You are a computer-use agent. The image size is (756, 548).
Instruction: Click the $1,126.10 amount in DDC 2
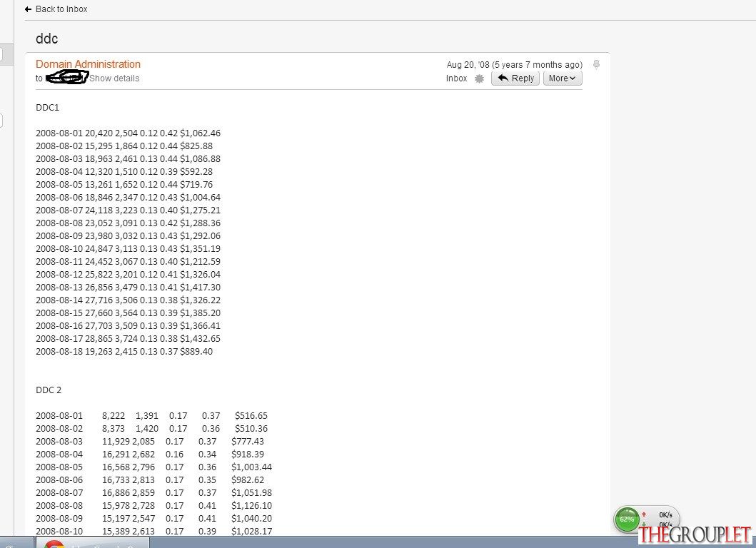252,506
